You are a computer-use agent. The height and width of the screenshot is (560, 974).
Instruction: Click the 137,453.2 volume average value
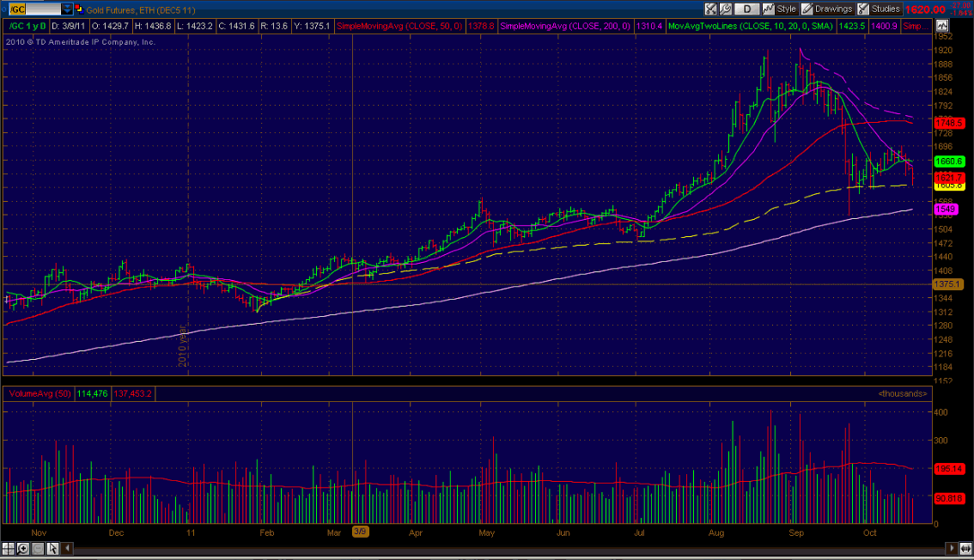pyautogui.click(x=132, y=393)
